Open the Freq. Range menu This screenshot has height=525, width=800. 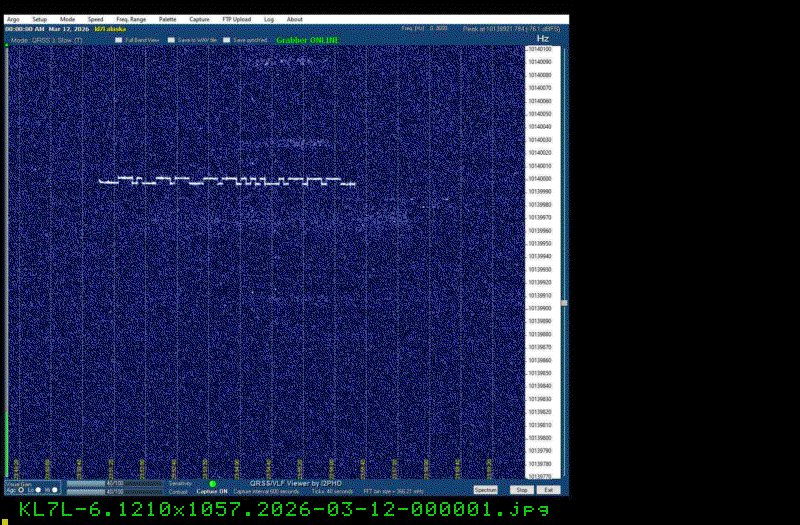[130, 19]
